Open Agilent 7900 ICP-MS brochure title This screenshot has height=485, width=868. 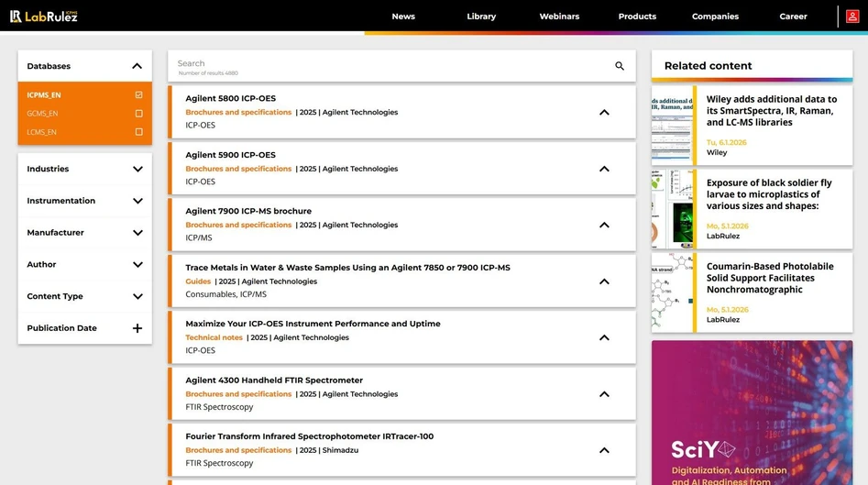click(248, 211)
